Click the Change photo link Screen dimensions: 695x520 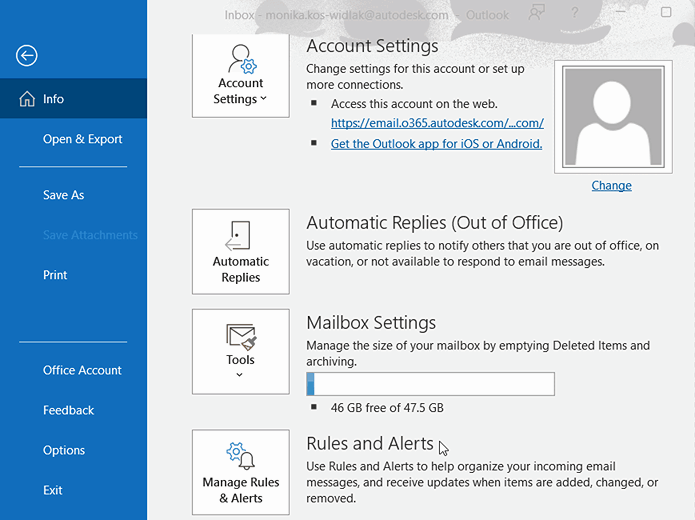click(x=611, y=185)
